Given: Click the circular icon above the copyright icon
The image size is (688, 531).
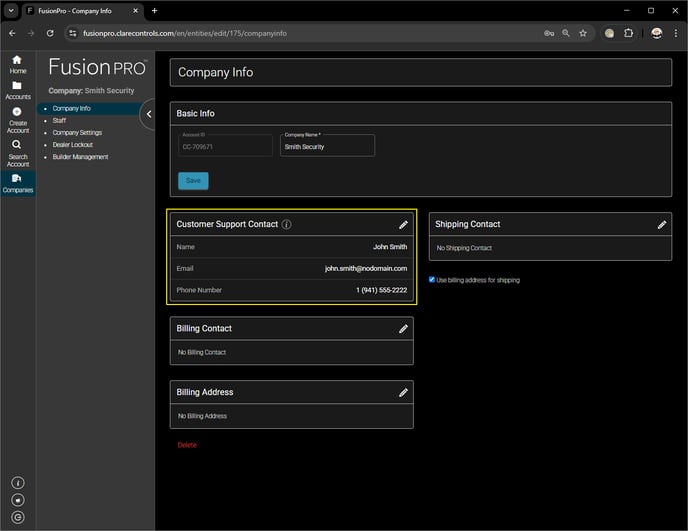Looking at the screenshot, I should point(18,500).
